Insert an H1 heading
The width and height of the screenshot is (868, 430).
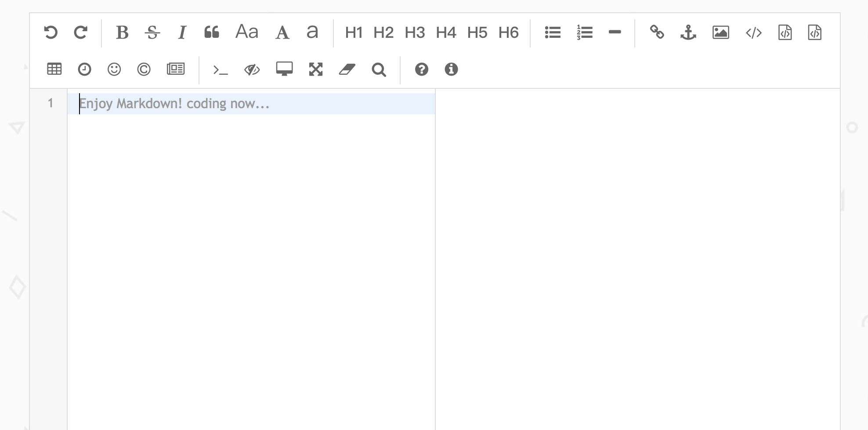click(x=354, y=33)
